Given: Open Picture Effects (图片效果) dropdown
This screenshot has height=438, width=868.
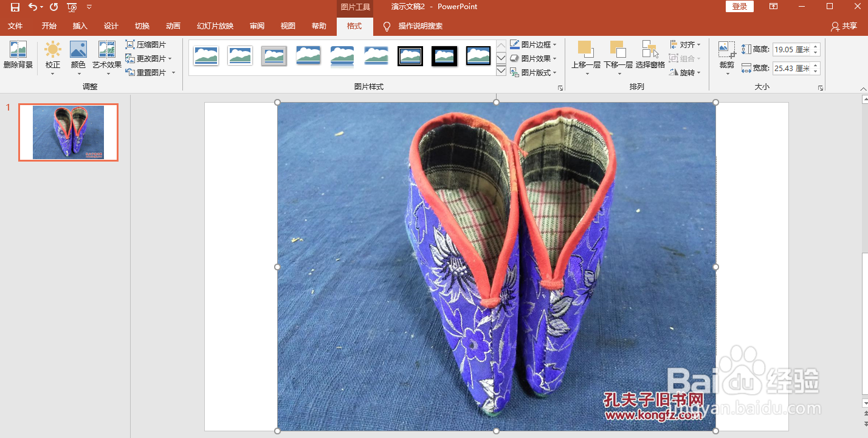Looking at the screenshot, I should click(533, 59).
